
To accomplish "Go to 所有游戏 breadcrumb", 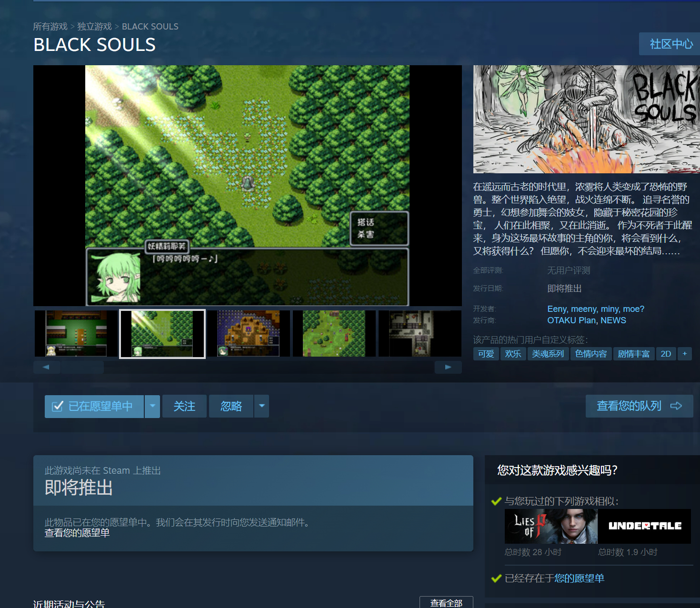I will (x=50, y=27).
